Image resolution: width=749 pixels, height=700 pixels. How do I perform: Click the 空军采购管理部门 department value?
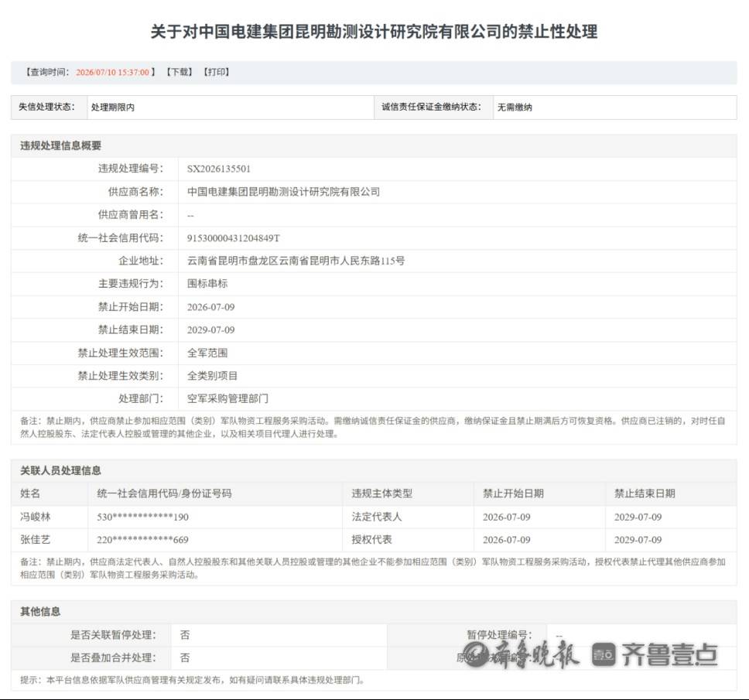pos(227,398)
